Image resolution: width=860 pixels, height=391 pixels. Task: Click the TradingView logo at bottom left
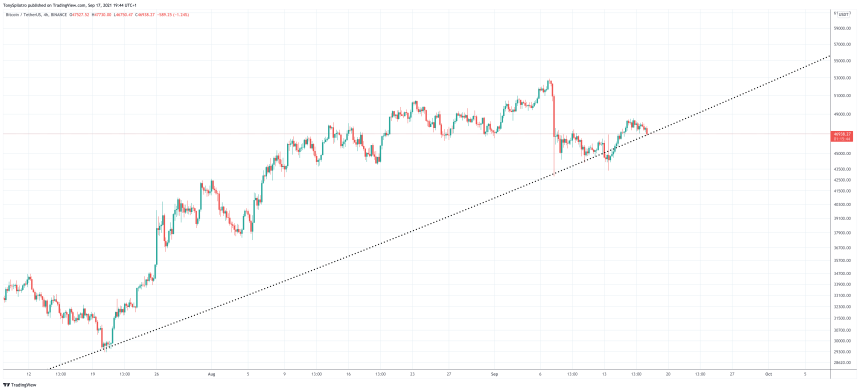16,385
